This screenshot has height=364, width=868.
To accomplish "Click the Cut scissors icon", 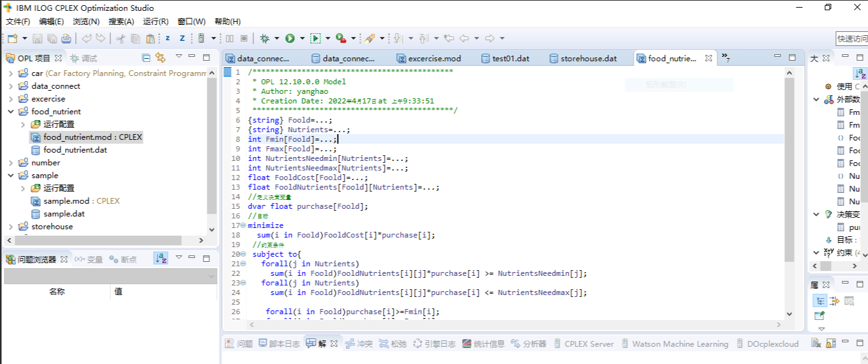I will pyautogui.click(x=121, y=38).
